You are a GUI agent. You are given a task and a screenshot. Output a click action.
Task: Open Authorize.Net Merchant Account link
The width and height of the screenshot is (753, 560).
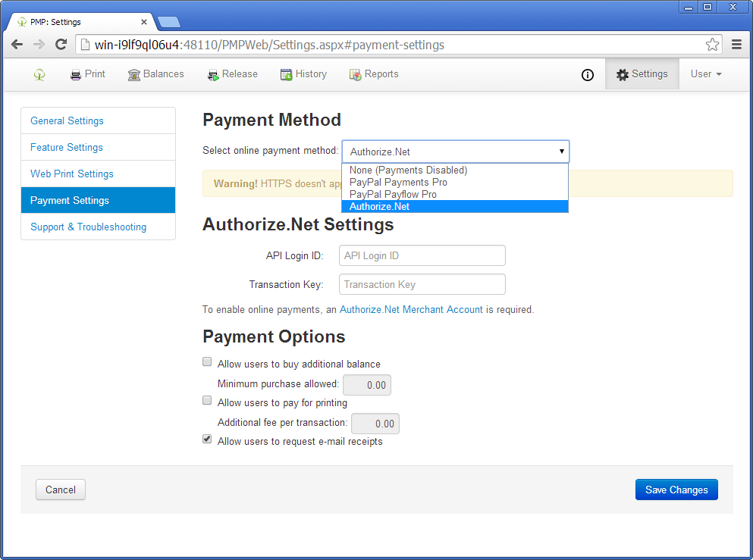[x=411, y=309]
